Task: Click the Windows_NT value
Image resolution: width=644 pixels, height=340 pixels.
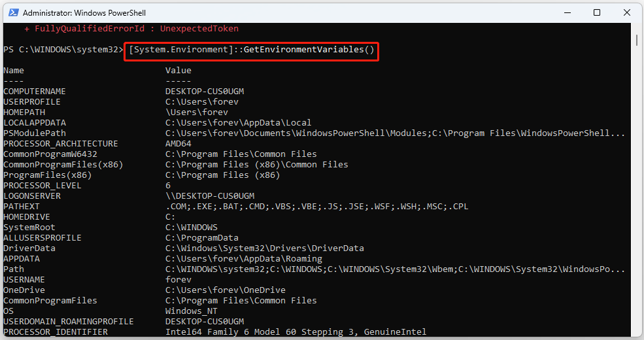Action: [x=192, y=311]
